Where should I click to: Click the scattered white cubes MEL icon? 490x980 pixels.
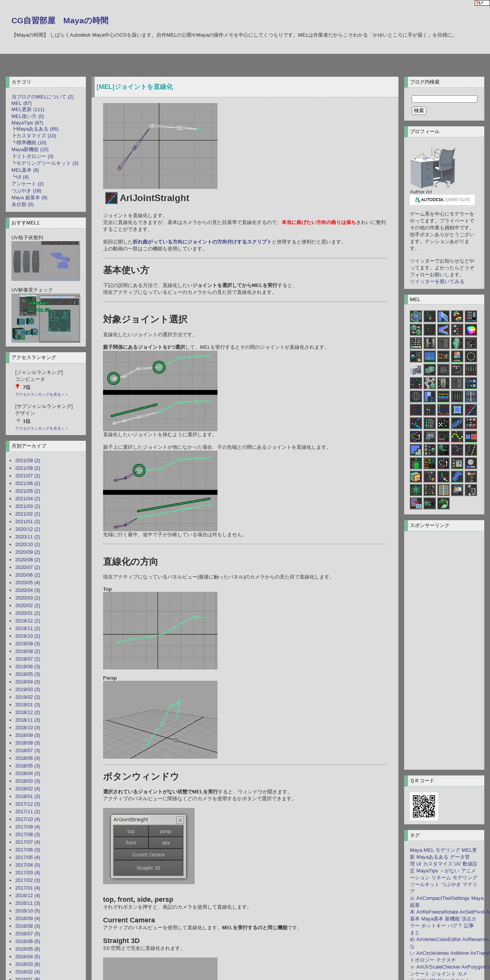[x=430, y=383]
